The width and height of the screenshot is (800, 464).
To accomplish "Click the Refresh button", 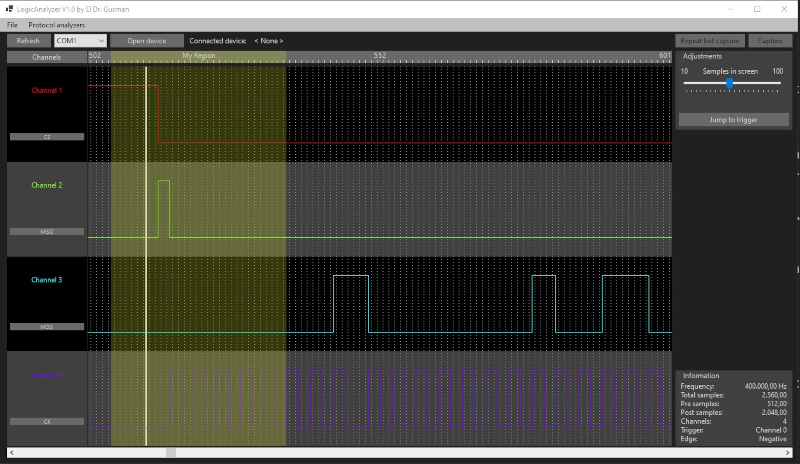I will pyautogui.click(x=28, y=41).
